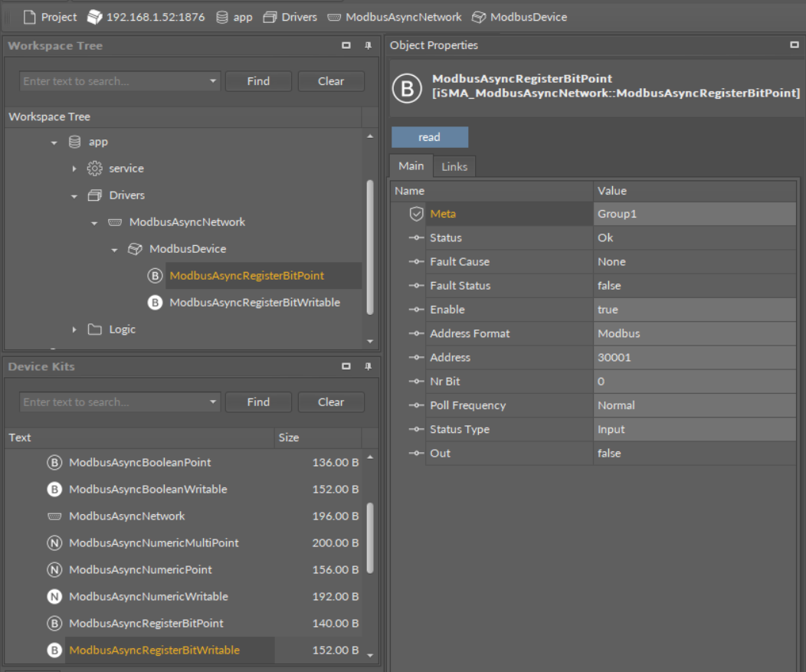The height and width of the screenshot is (672, 806).
Task: Maximize the Device Kits panel
Action: point(346,367)
